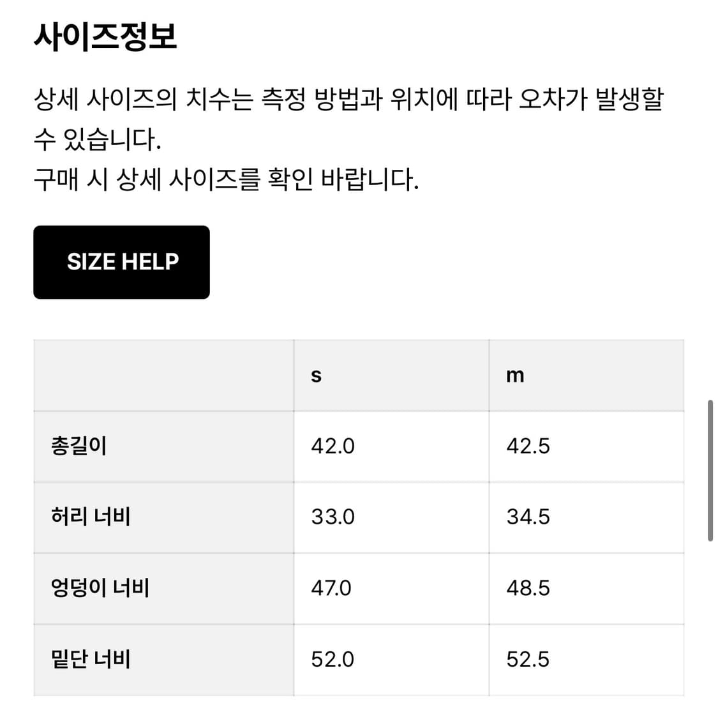Select the 42.5 total length cell

528,446
